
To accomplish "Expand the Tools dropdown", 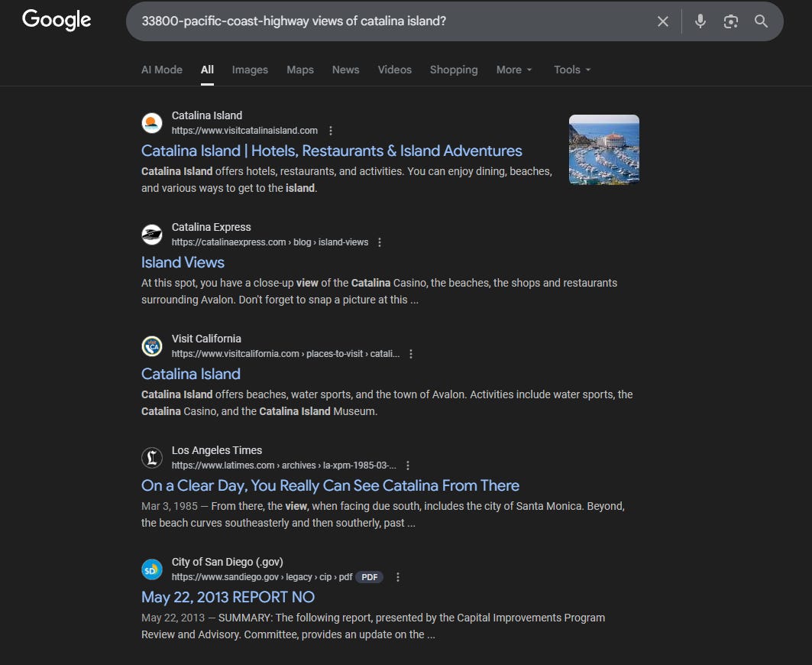I will tap(572, 70).
